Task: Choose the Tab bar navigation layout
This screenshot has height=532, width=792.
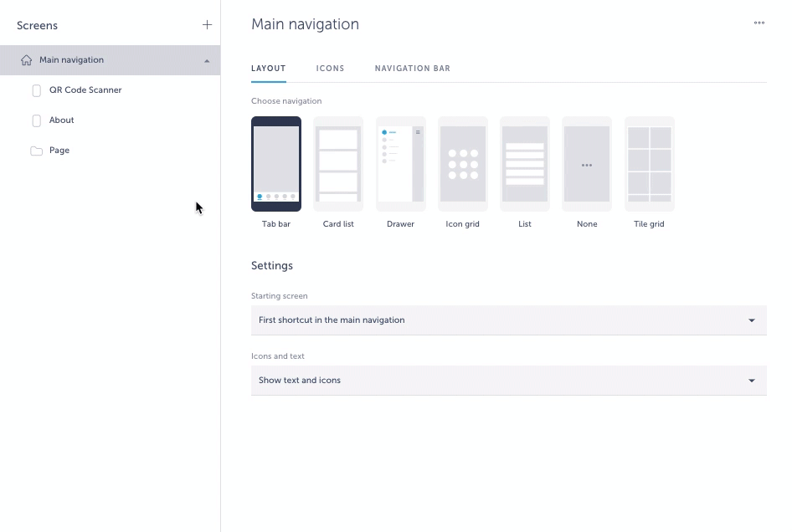Action: (x=276, y=164)
